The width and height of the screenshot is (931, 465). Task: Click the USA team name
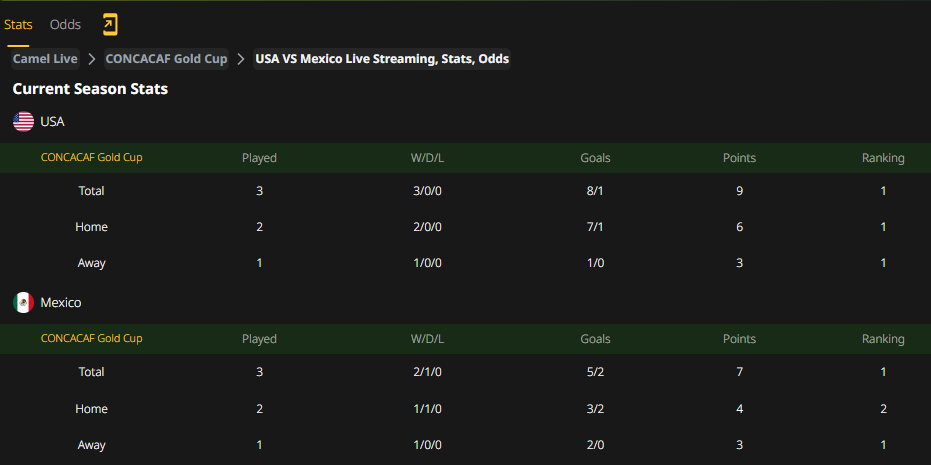point(52,122)
